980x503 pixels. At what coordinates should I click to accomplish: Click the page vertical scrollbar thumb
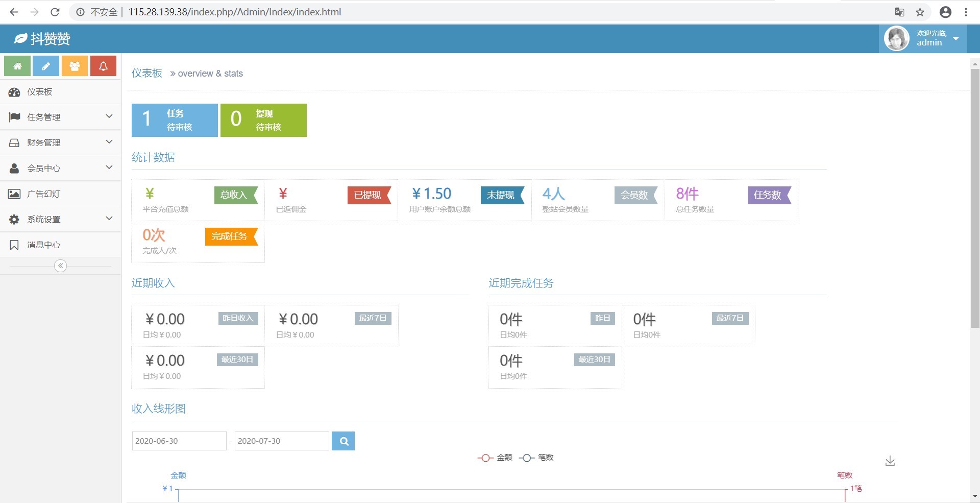coord(975,198)
